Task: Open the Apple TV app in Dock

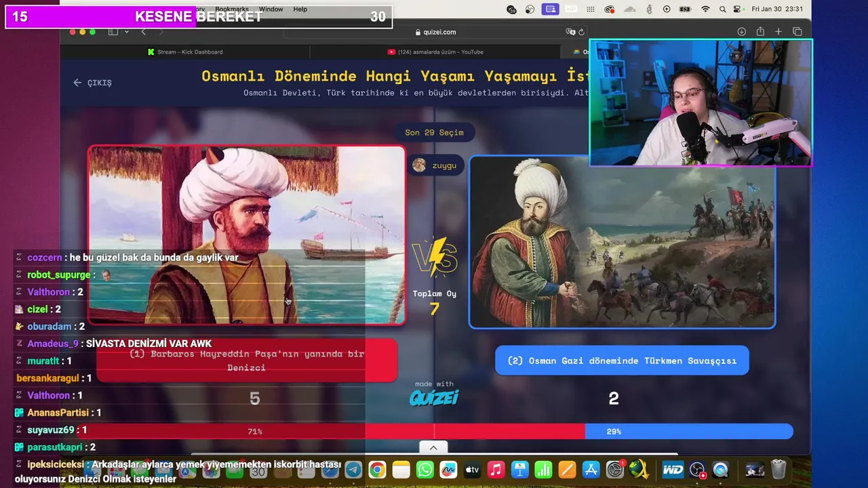Action: pyautogui.click(x=472, y=470)
